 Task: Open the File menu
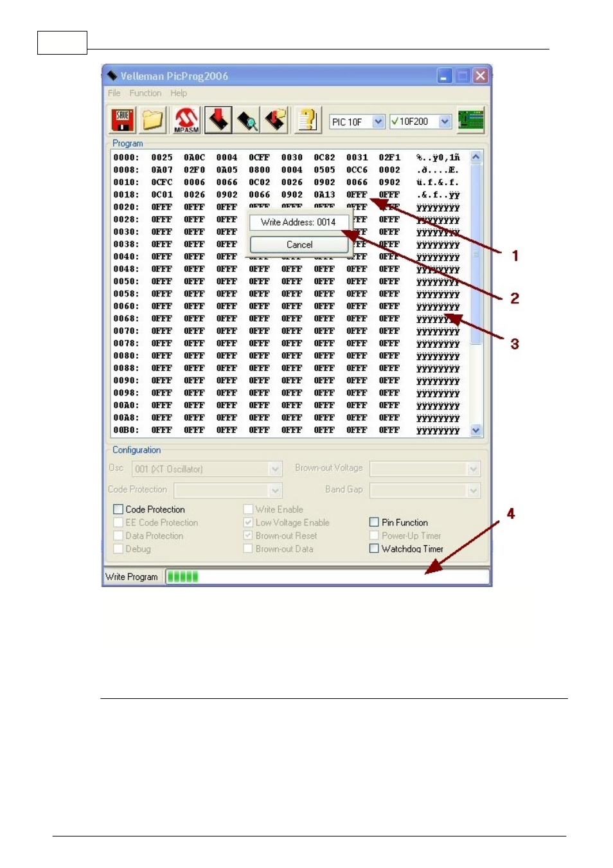click(x=114, y=93)
